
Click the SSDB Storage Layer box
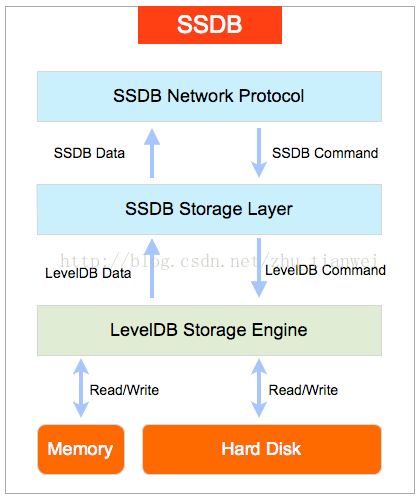209,209
